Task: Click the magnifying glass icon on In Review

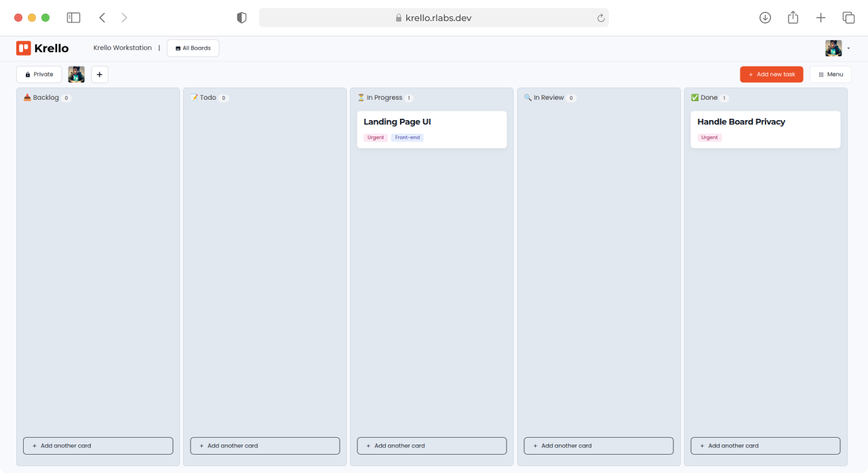Action: tap(528, 97)
